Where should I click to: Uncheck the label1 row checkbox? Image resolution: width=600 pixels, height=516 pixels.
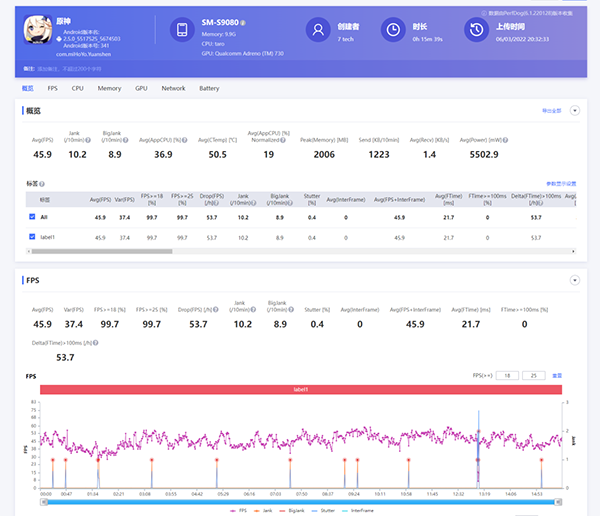(32, 237)
